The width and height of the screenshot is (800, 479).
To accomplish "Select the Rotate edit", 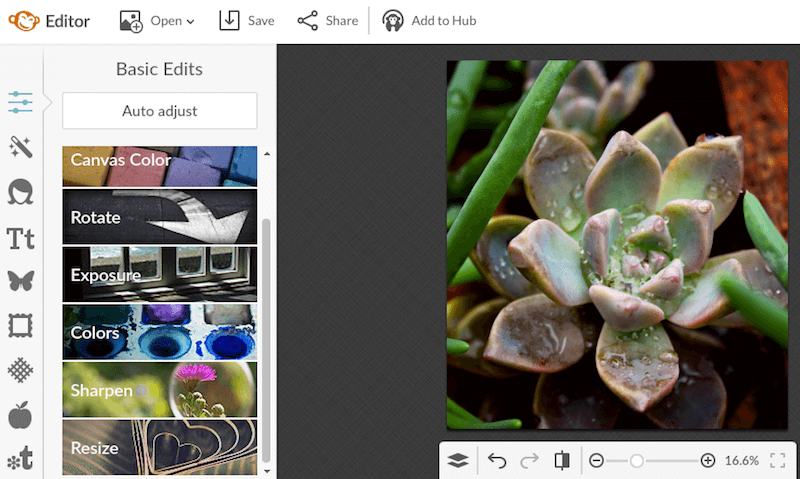I will (x=160, y=217).
